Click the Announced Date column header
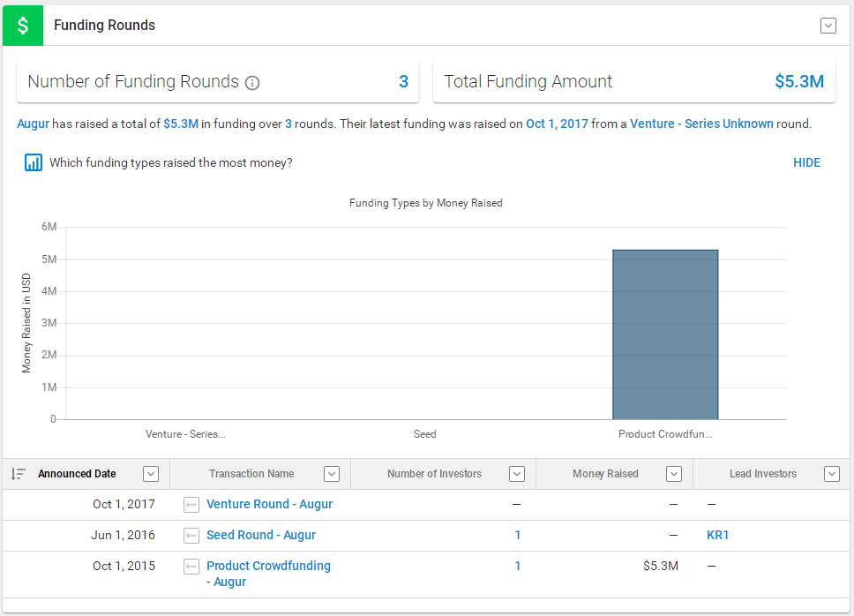 [x=77, y=474]
